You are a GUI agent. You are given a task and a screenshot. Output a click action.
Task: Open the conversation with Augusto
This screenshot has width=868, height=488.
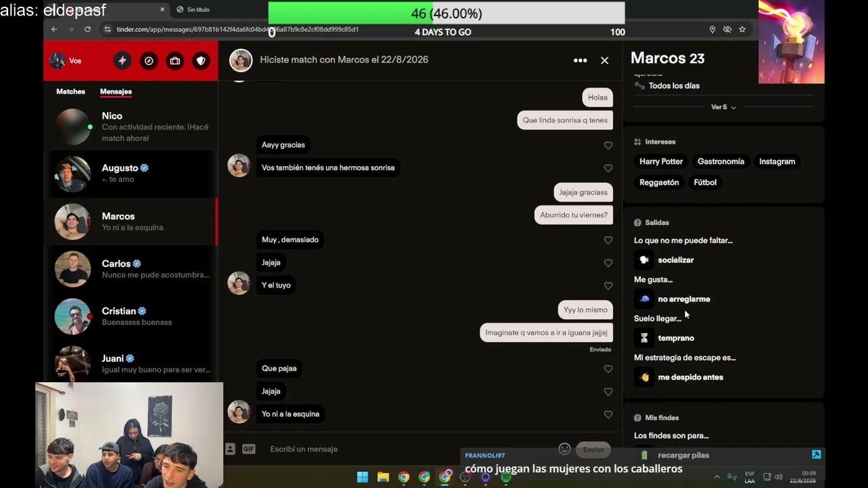point(131,174)
